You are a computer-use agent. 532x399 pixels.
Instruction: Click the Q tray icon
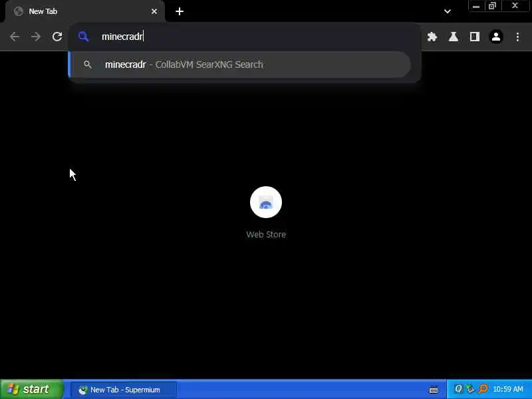458,389
